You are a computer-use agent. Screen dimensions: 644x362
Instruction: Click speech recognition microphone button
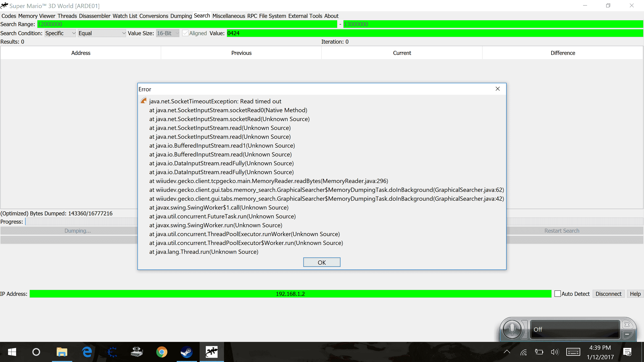click(x=512, y=329)
